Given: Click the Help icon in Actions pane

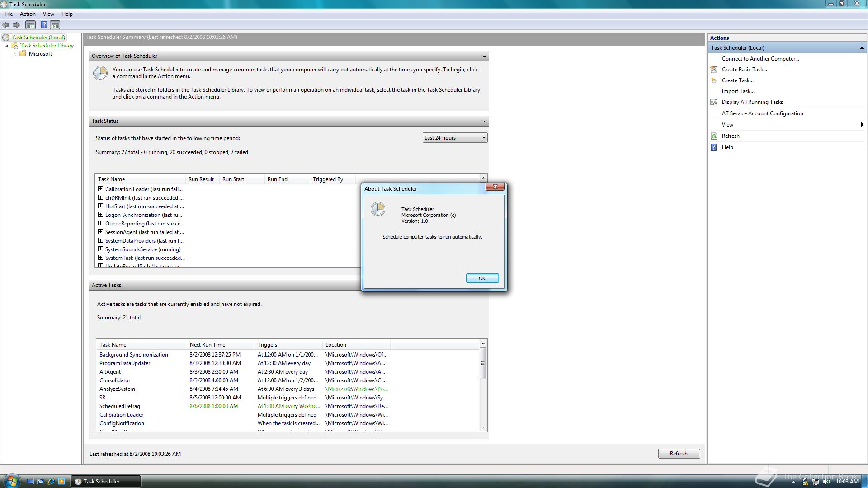Looking at the screenshot, I should pyautogui.click(x=714, y=147).
